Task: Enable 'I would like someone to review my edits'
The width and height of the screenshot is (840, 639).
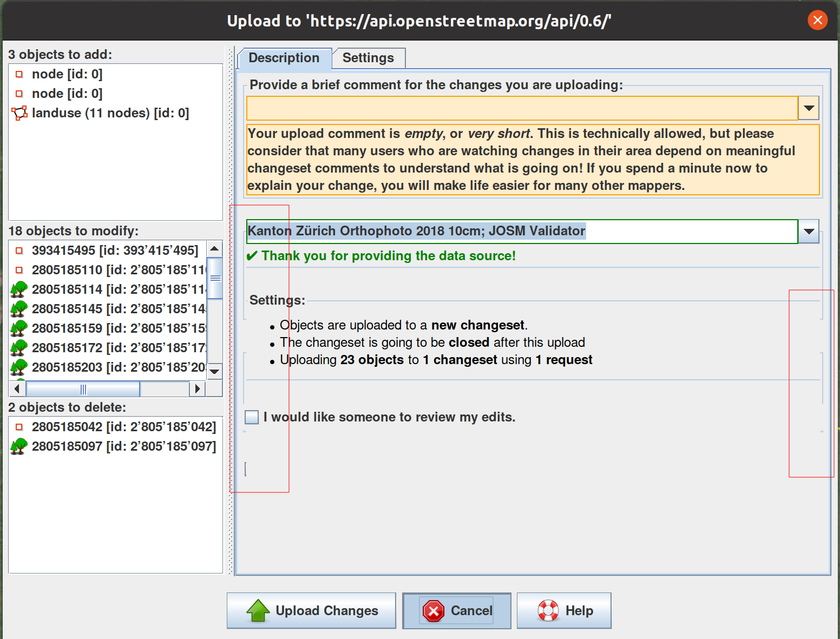Action: click(x=252, y=417)
